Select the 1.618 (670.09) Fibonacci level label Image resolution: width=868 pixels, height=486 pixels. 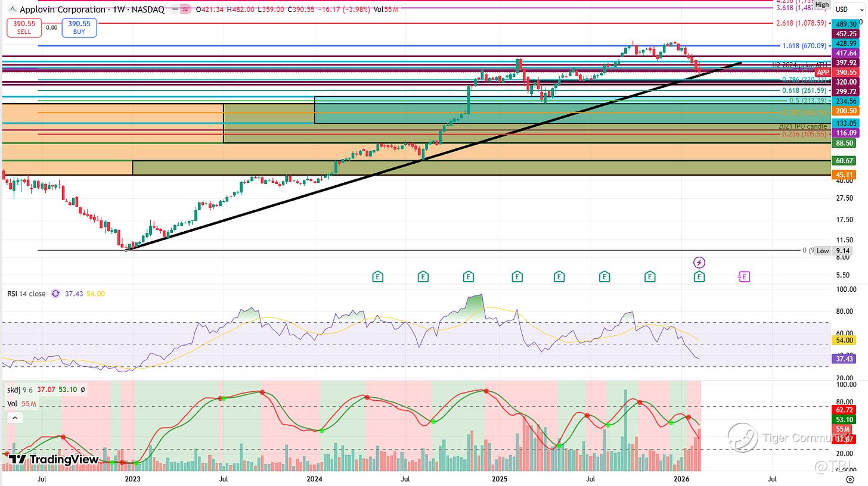(x=804, y=46)
